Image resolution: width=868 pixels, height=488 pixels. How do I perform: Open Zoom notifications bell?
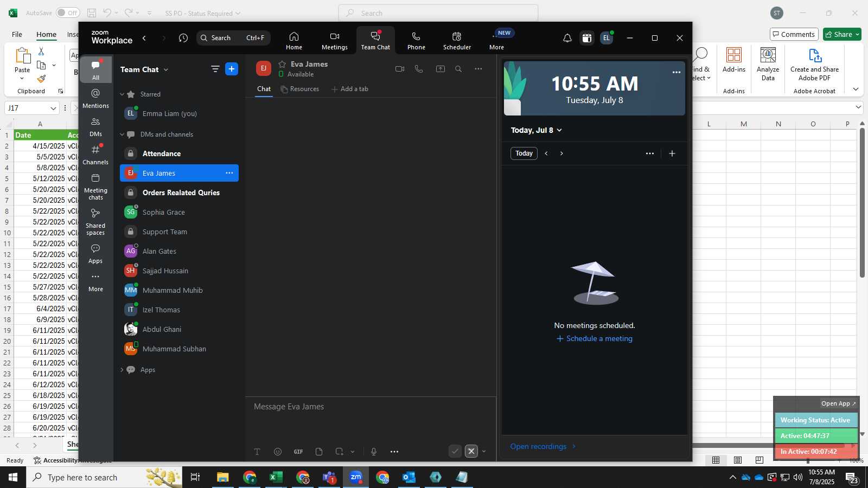(x=567, y=38)
